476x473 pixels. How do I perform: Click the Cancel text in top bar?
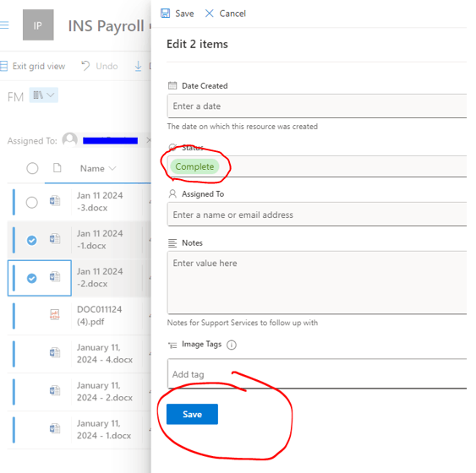[233, 14]
